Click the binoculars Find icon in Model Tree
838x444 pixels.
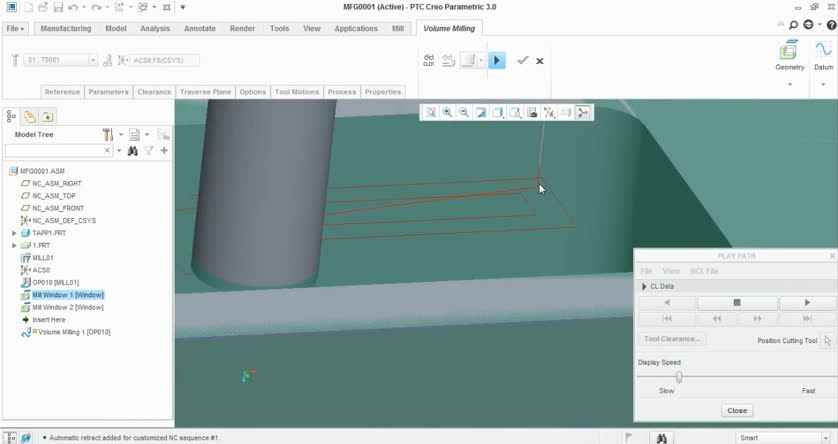[133, 151]
